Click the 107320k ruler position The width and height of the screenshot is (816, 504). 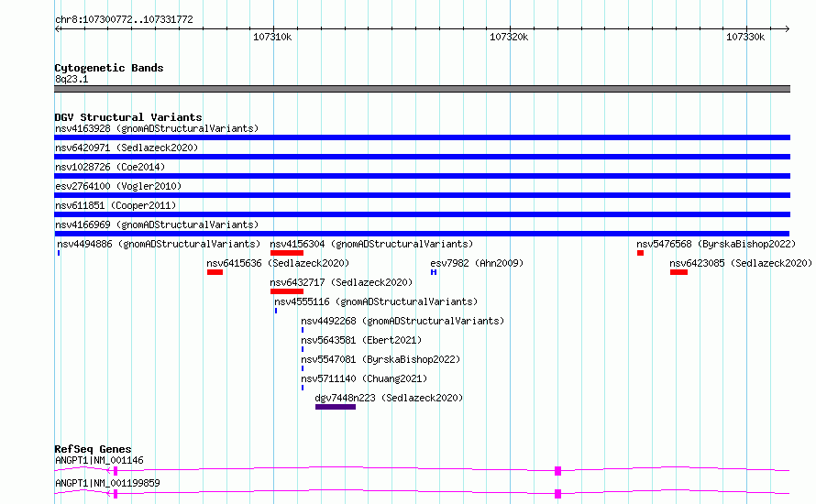(x=509, y=37)
